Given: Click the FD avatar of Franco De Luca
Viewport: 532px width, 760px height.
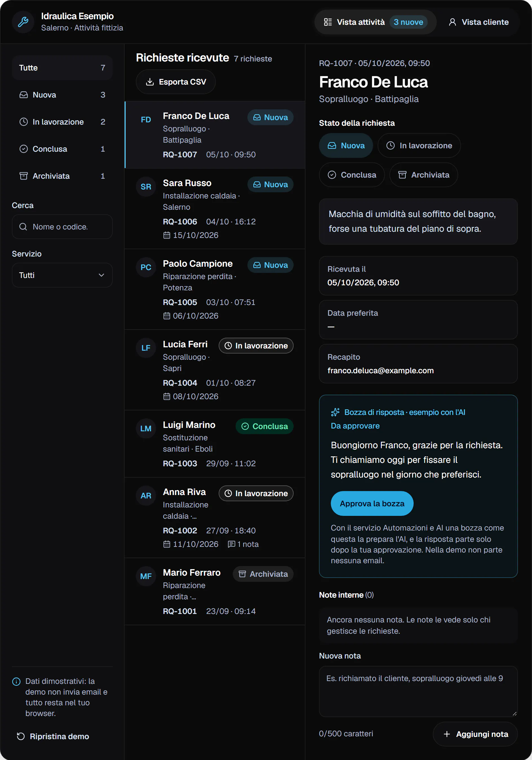Looking at the screenshot, I should click(146, 120).
